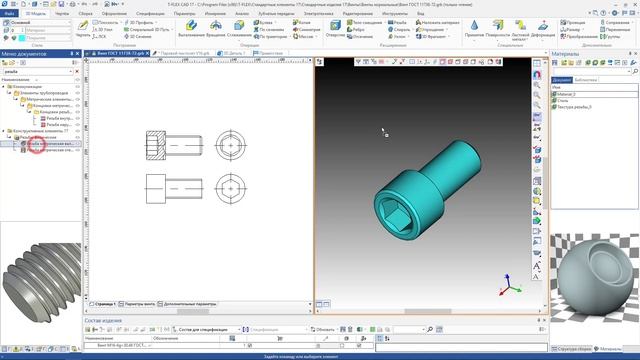Clear the search field with red X button
The image size is (640, 360).
[x=77, y=71]
